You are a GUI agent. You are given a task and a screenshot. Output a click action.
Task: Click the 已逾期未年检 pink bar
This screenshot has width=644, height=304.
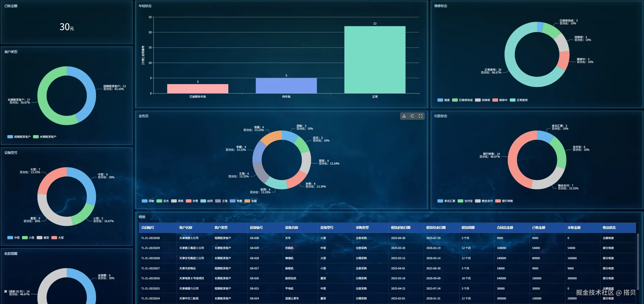point(198,89)
